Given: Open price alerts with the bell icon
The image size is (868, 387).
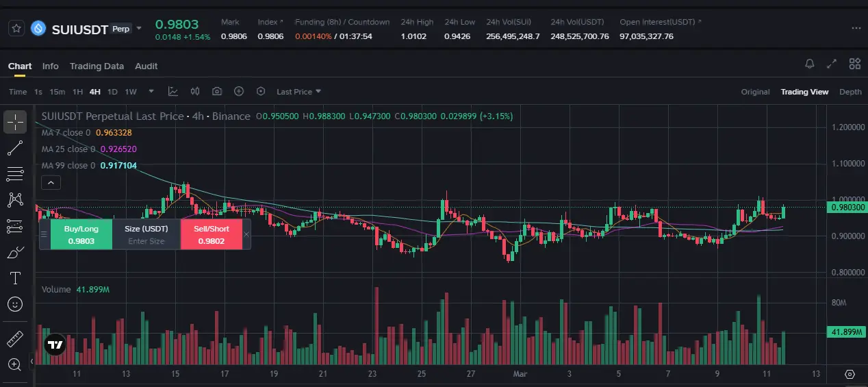Looking at the screenshot, I should point(810,64).
